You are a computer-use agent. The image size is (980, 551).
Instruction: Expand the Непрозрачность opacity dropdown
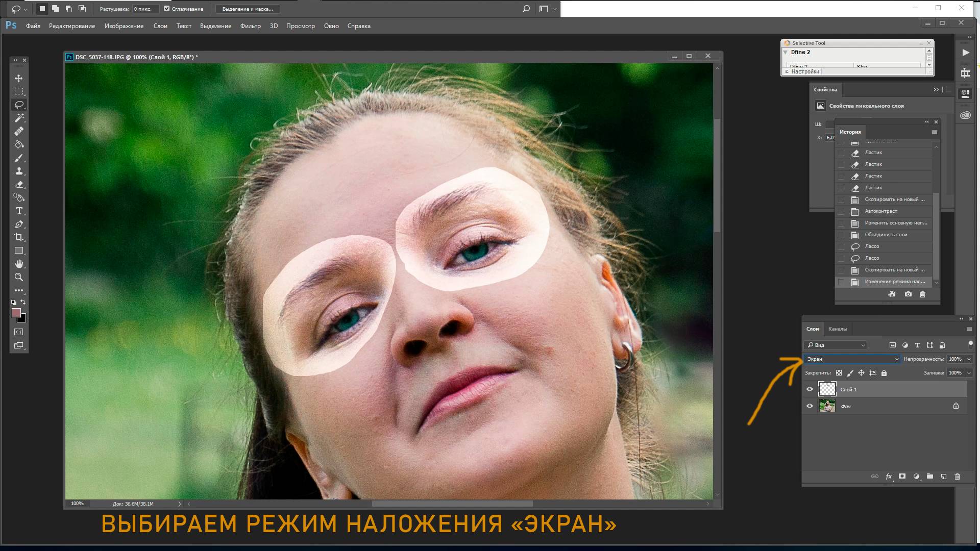(x=969, y=359)
